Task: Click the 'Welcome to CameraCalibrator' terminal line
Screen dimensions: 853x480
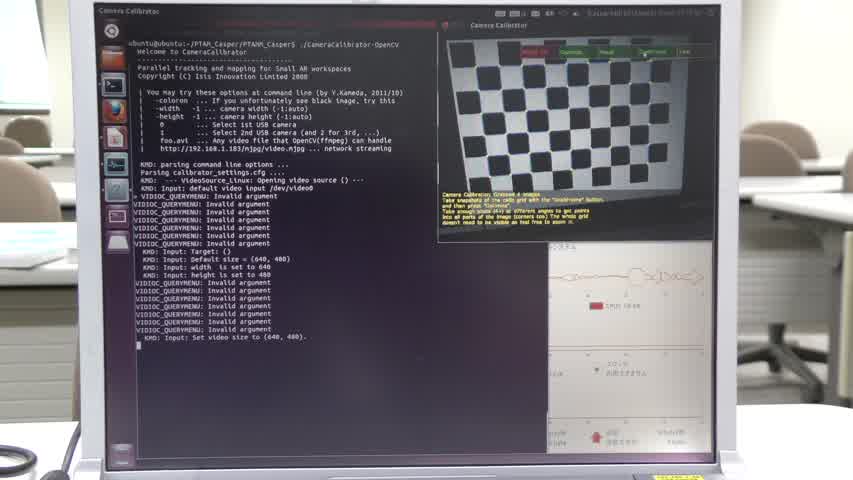Action: tap(192, 52)
